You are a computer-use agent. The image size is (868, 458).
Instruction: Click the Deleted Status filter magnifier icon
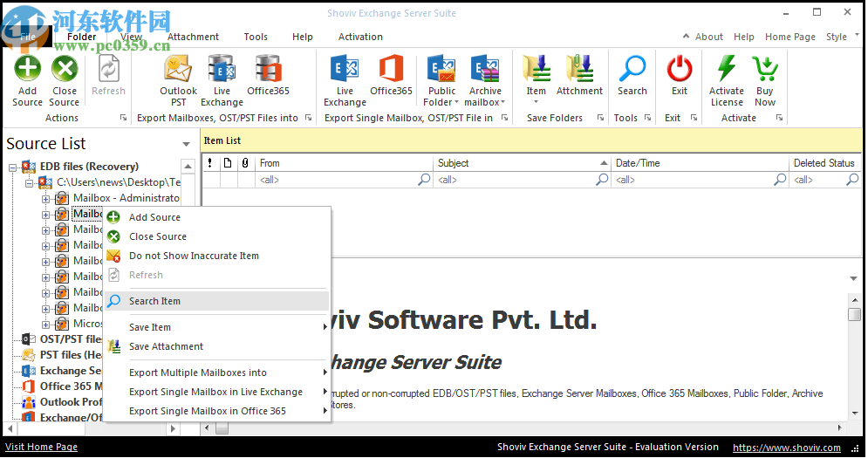click(852, 180)
